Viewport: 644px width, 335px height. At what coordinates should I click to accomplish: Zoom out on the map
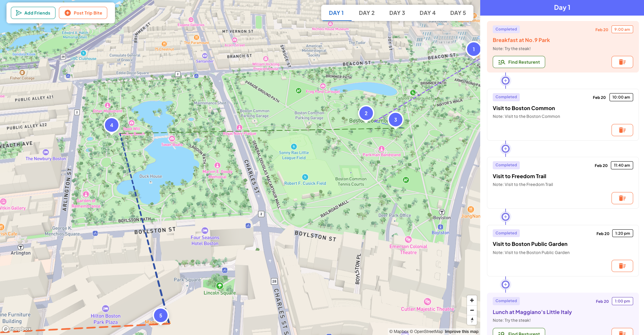tap(472, 310)
